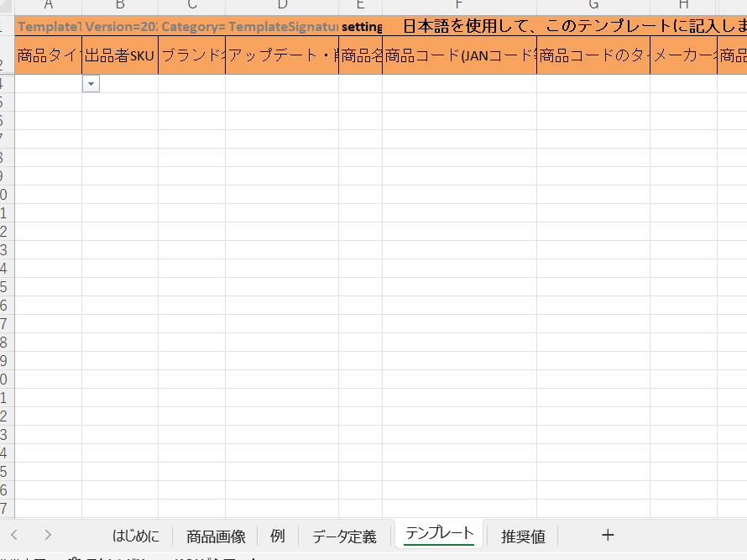
Task: Click the right sheet navigation arrow
Action: pos(48,535)
